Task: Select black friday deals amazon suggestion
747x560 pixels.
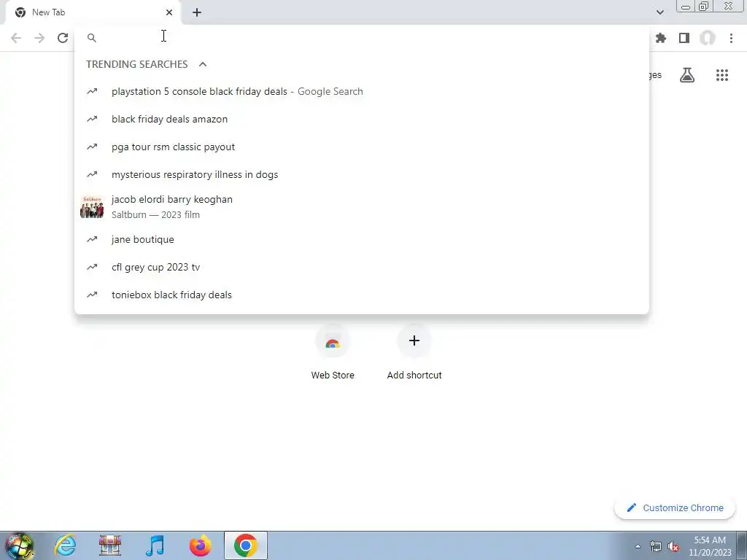Action: pyautogui.click(x=362, y=119)
